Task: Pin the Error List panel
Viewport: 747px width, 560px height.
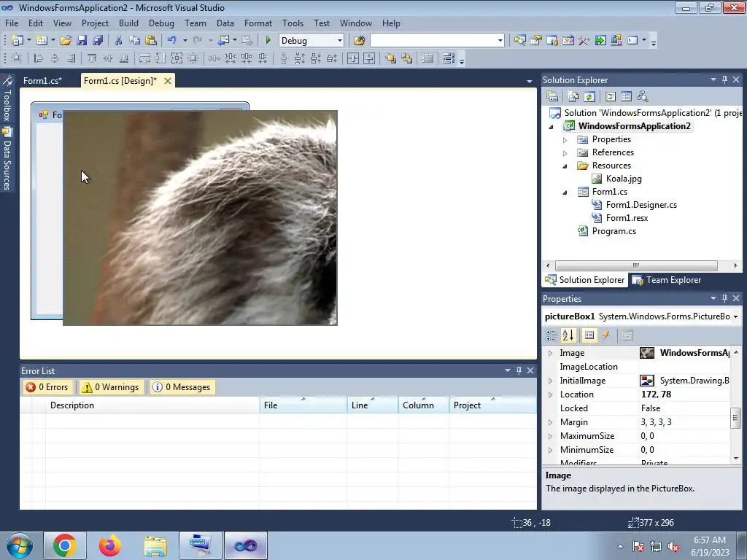Action: tap(519, 370)
